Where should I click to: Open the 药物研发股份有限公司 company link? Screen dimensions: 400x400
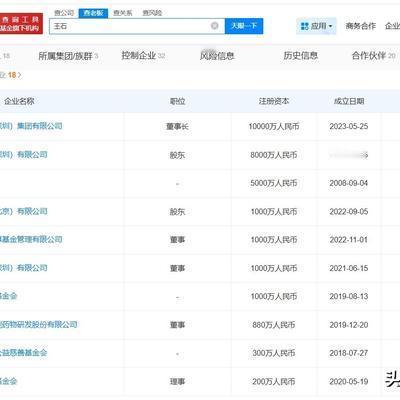click(39, 324)
